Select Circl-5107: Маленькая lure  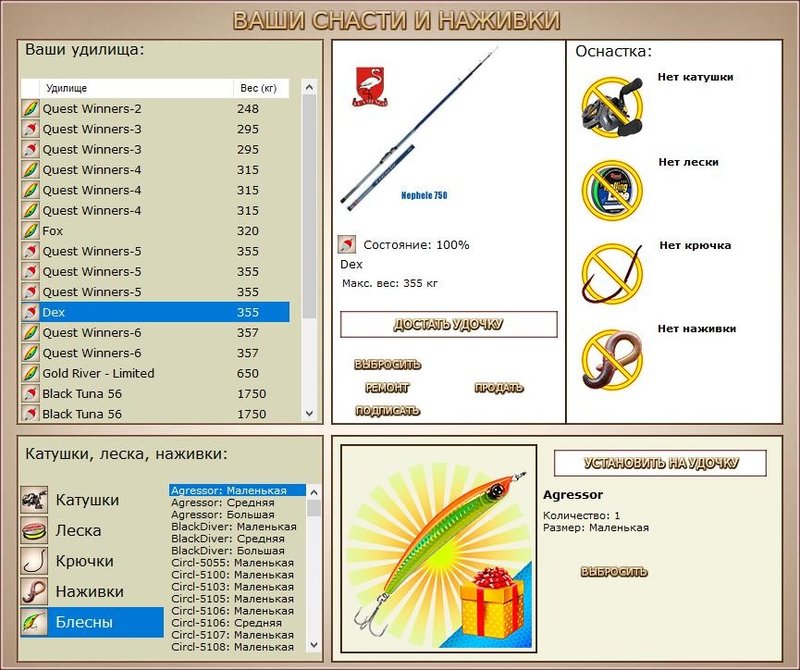point(238,635)
